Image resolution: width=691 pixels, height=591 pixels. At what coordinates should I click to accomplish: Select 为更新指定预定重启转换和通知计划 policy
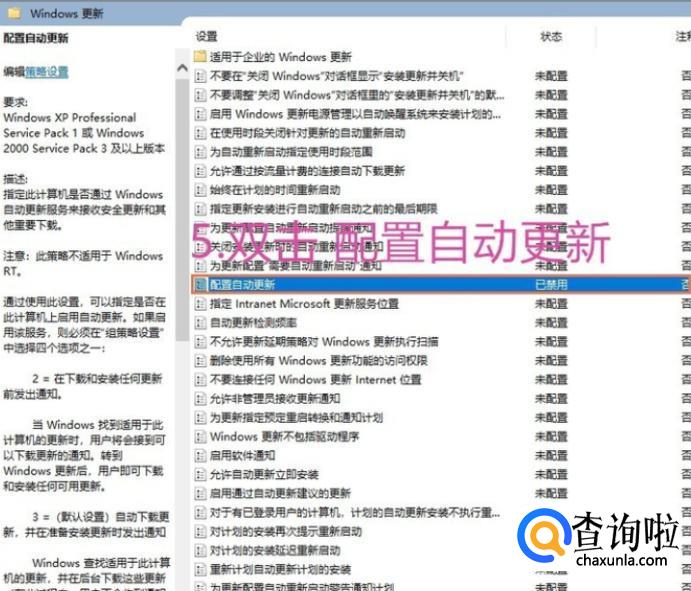[296, 417]
